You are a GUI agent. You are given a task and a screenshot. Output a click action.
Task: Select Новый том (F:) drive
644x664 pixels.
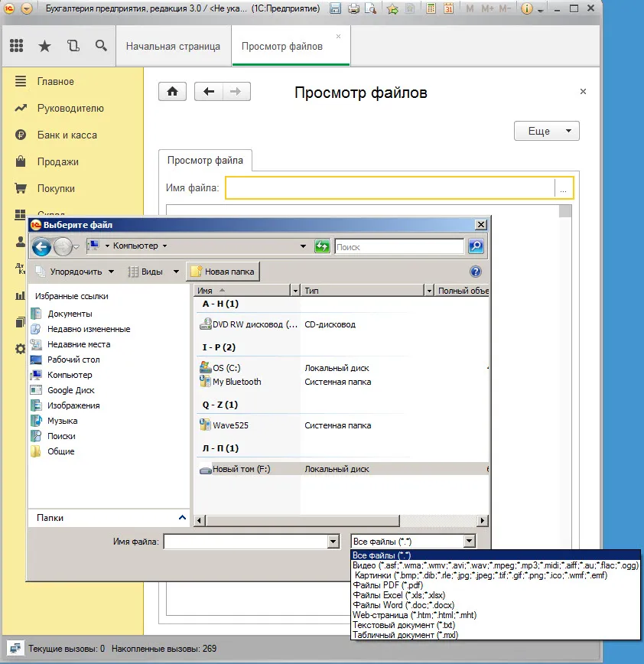242,469
